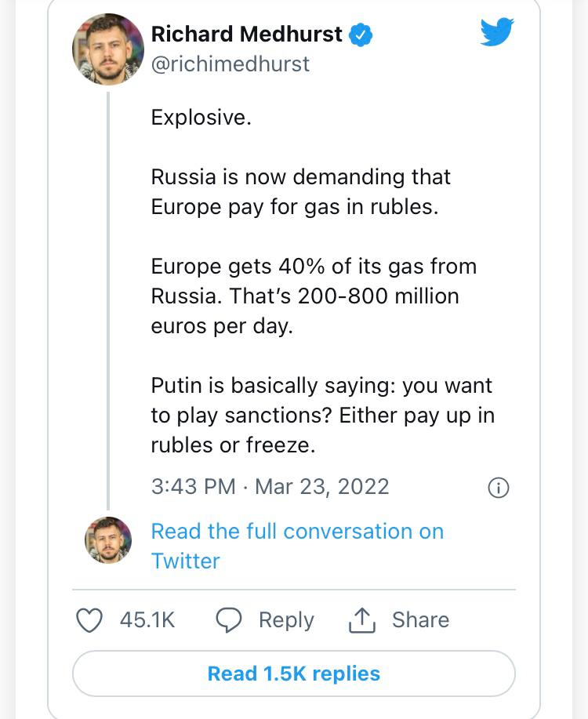The height and width of the screenshot is (719, 588).
Task: Click the small avatar beside the conversation link
Action: click(x=108, y=540)
